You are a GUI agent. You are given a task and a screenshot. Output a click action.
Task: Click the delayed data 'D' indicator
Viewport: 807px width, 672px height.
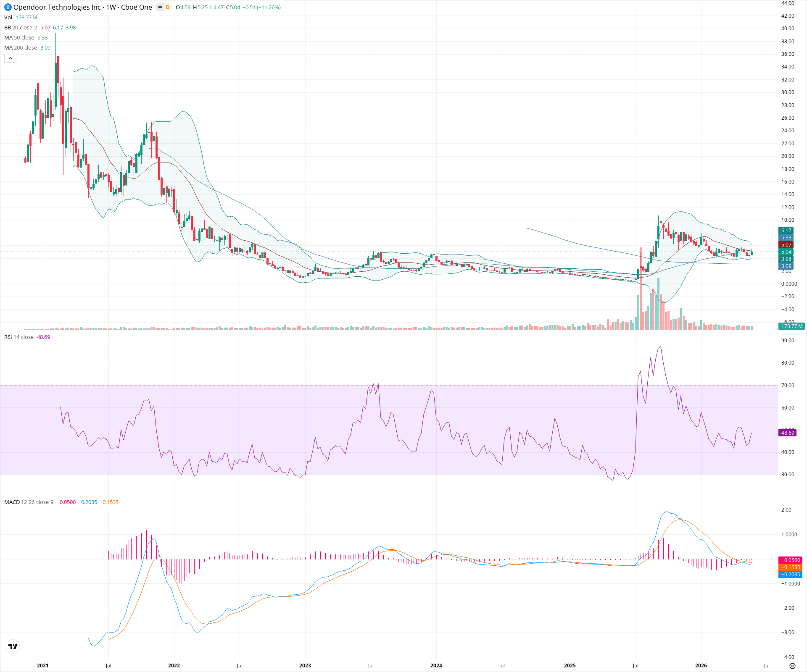click(x=168, y=7)
